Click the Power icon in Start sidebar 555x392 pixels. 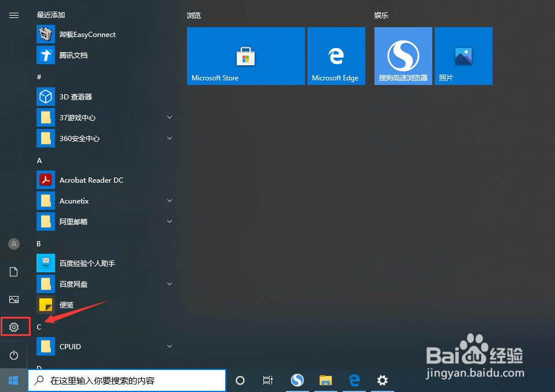click(14, 355)
